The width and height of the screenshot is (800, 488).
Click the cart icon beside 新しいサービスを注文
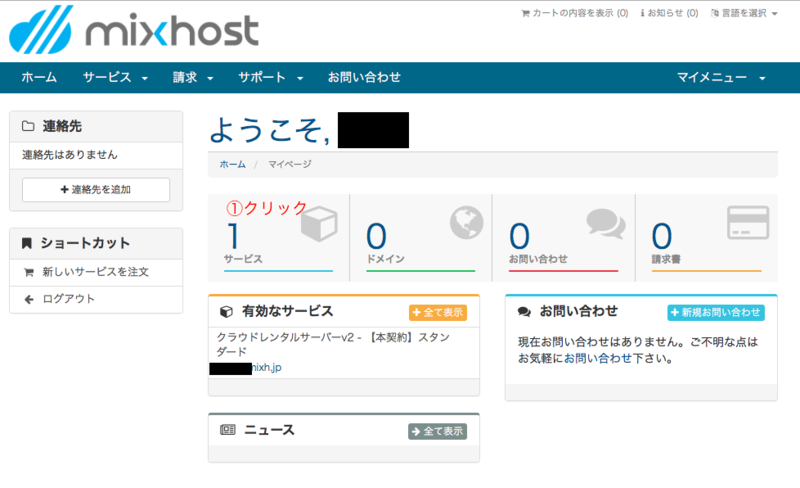click(29, 273)
